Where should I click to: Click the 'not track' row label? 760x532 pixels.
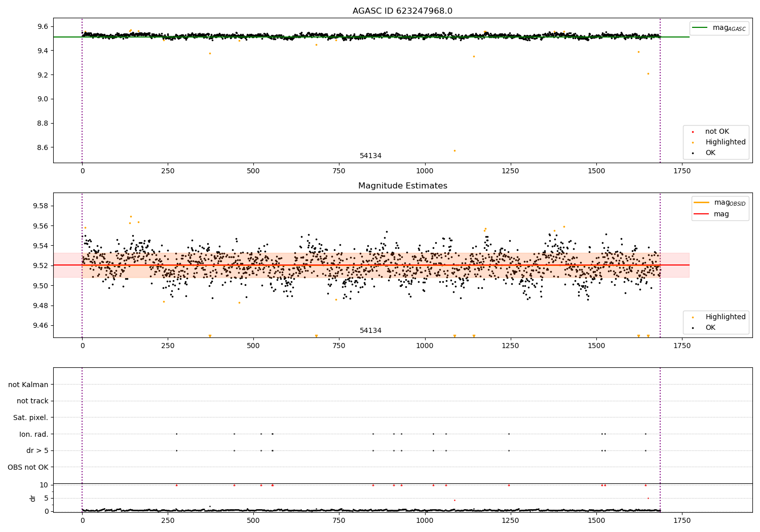[32, 401]
